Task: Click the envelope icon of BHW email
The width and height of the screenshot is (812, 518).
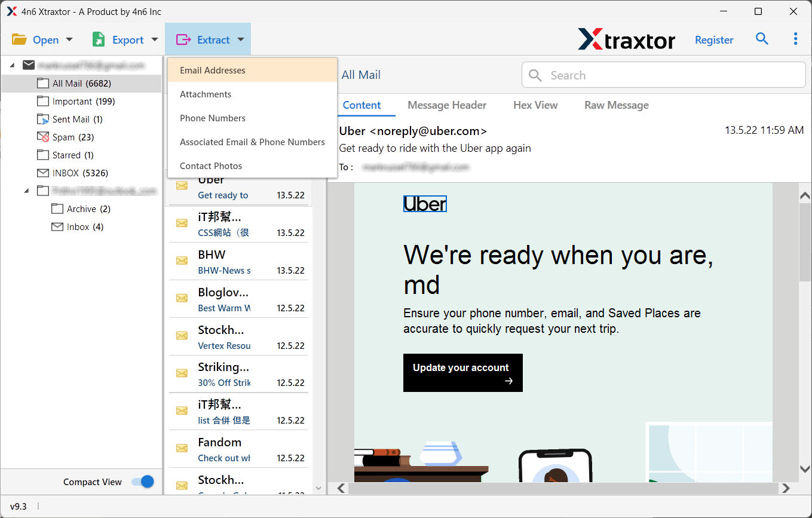Action: (182, 260)
